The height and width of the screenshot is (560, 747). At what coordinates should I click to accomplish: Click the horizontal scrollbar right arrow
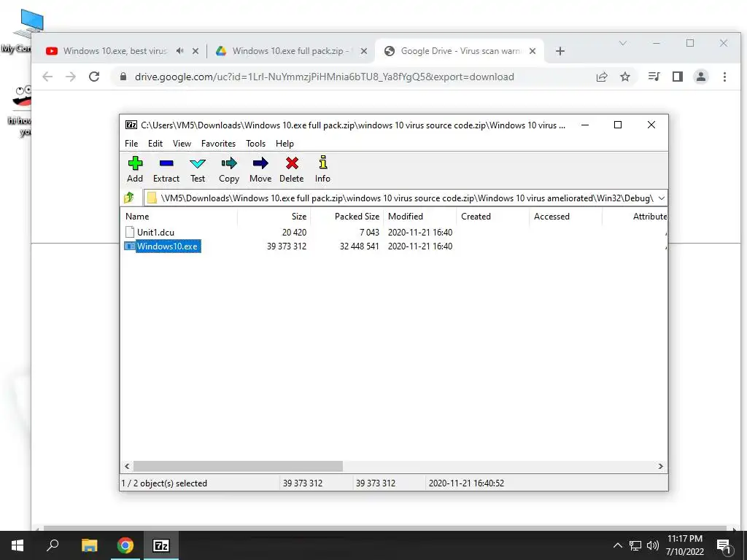click(x=661, y=466)
